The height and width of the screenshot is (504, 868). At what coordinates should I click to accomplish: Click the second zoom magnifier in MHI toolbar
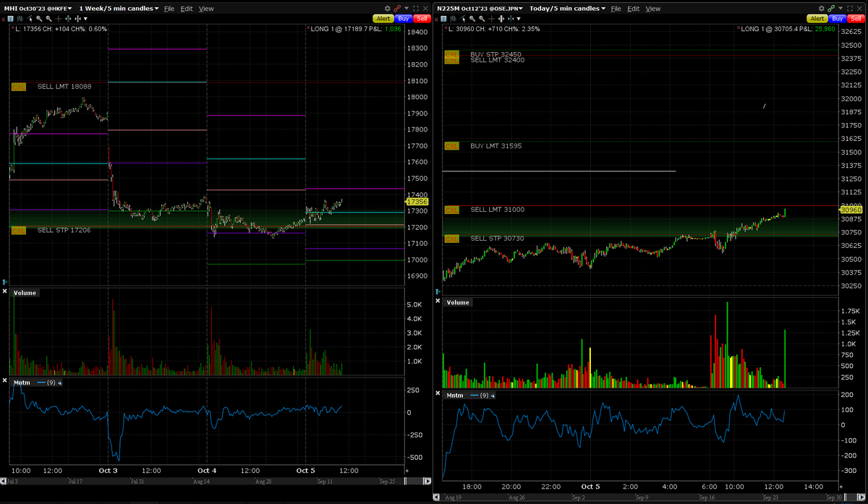(x=48, y=18)
